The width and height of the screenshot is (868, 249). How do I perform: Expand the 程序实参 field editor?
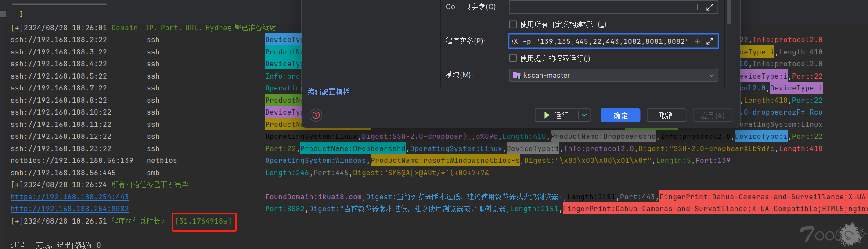[710, 41]
